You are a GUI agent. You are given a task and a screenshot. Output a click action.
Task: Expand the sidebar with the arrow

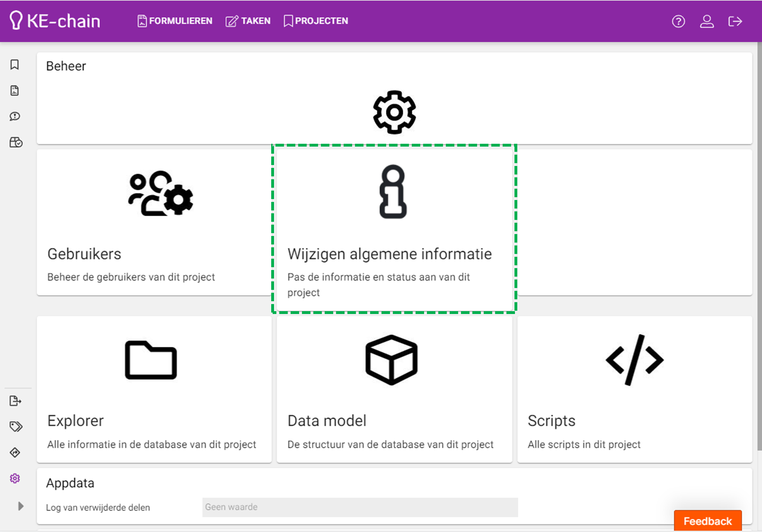point(20,506)
